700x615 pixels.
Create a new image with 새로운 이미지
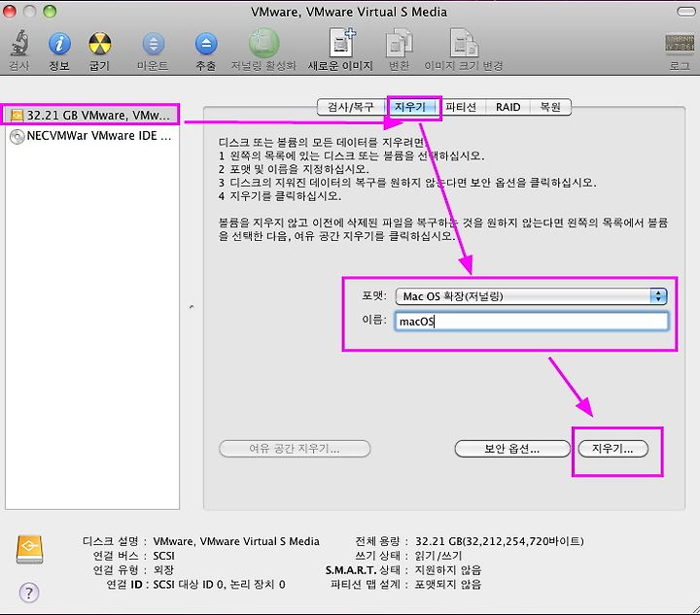click(x=340, y=50)
